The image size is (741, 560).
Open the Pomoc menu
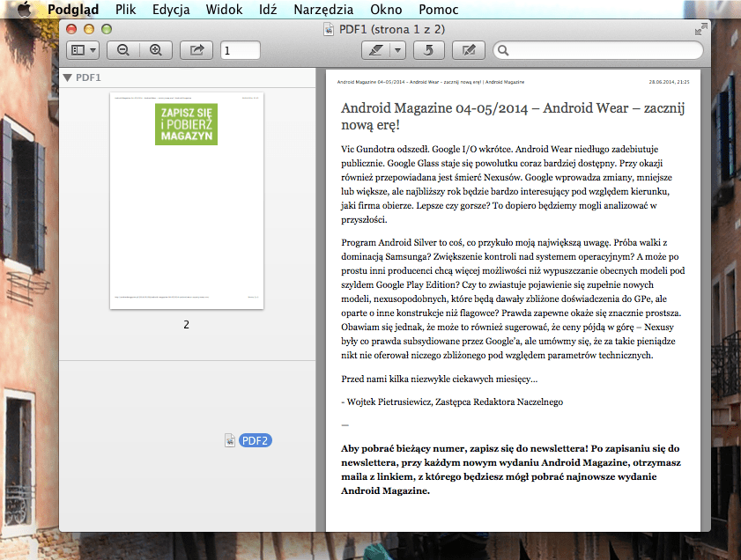(439, 10)
